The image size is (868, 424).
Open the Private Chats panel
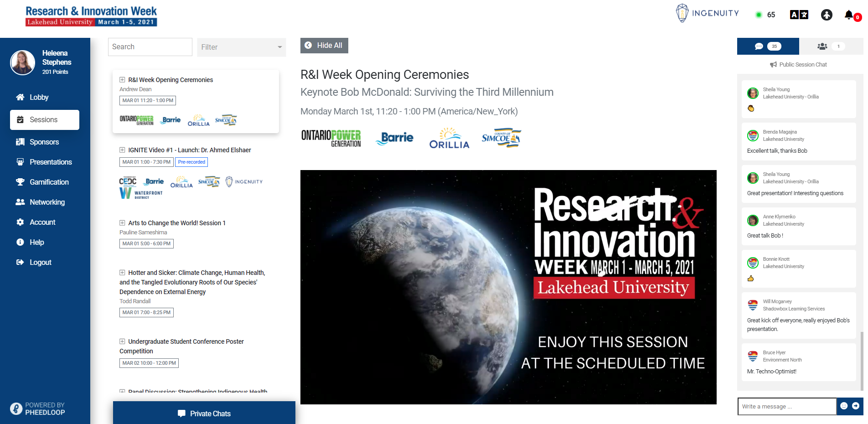coord(204,414)
